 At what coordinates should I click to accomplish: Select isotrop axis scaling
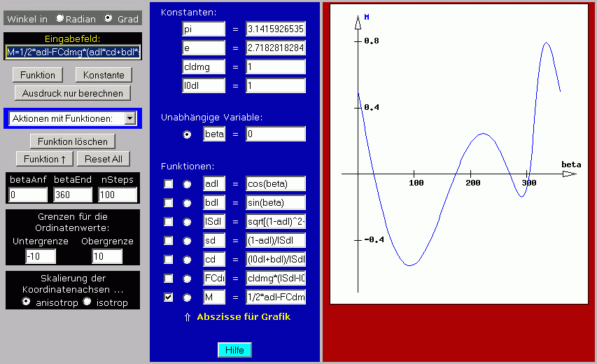pos(87,302)
